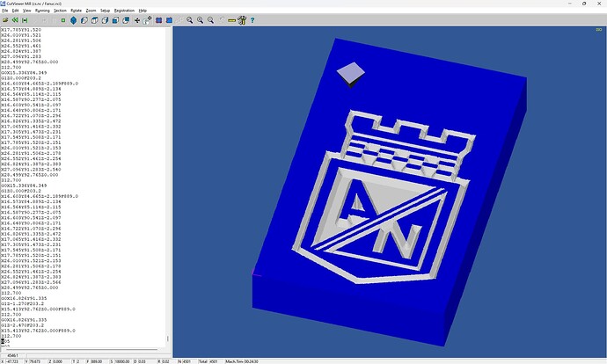This screenshot has height=364, width=607.
Task: Click the F feed rate value in status bar
Action: [x=97, y=361]
